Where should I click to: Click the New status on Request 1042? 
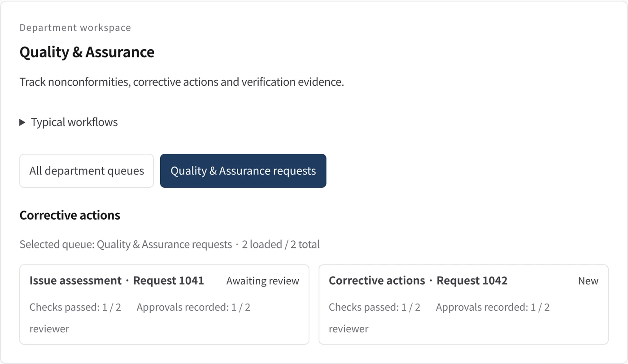point(589,281)
